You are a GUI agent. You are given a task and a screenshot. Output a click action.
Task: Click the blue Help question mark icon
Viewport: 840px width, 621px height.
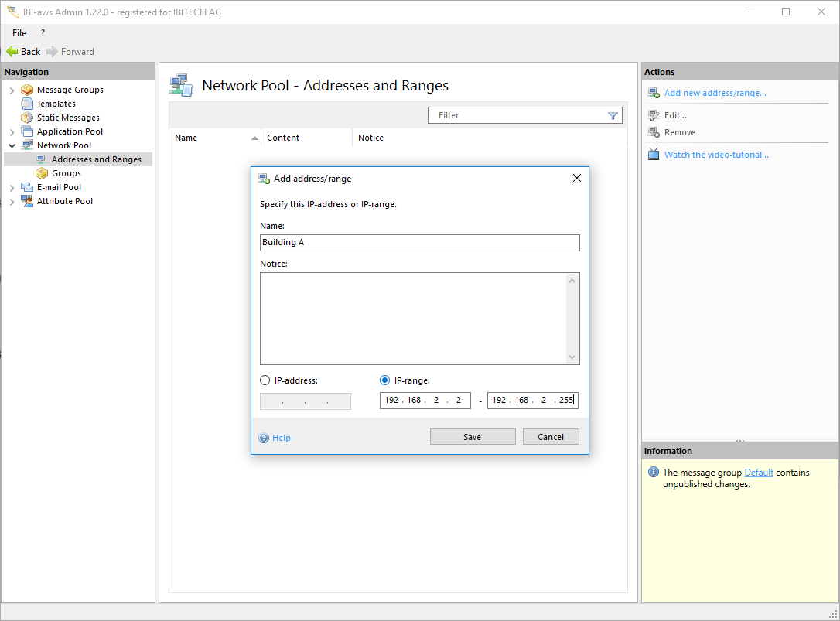(265, 438)
